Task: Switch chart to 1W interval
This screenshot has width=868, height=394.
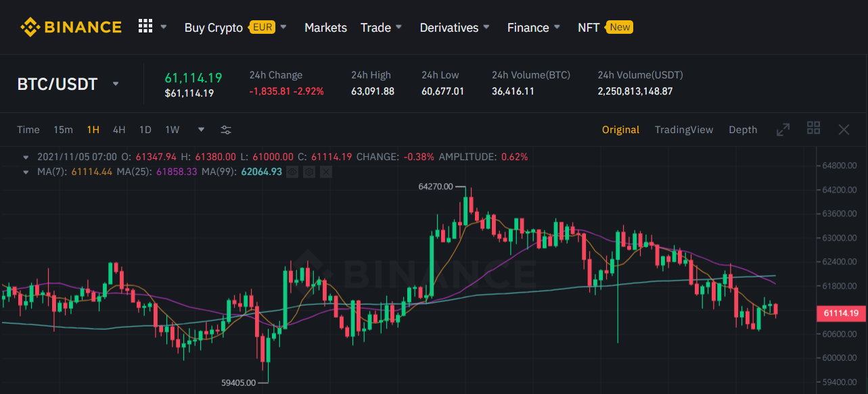Action: pos(172,130)
